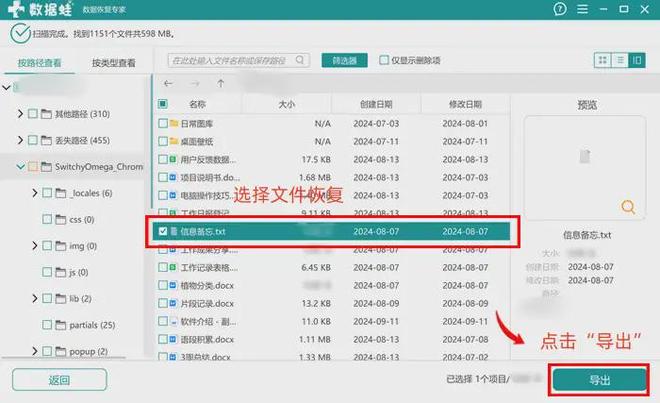Expand the _locales (6) folder
Image resolution: width=660 pixels, height=403 pixels.
[34, 193]
